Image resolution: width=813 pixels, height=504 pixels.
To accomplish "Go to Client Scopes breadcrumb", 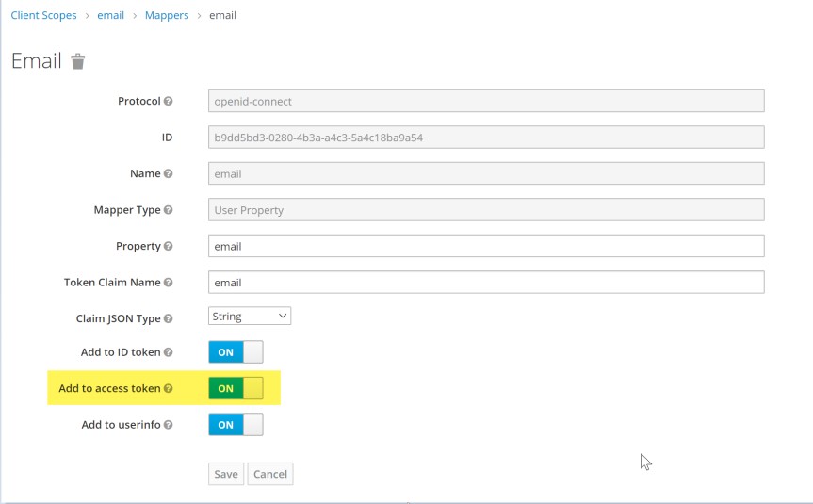I will click(43, 16).
